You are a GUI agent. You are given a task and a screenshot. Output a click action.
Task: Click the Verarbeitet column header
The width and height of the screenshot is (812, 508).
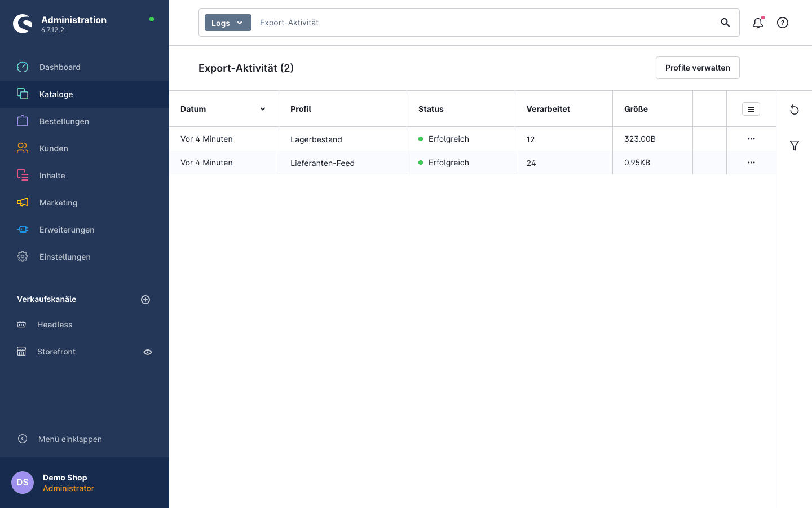(564, 109)
